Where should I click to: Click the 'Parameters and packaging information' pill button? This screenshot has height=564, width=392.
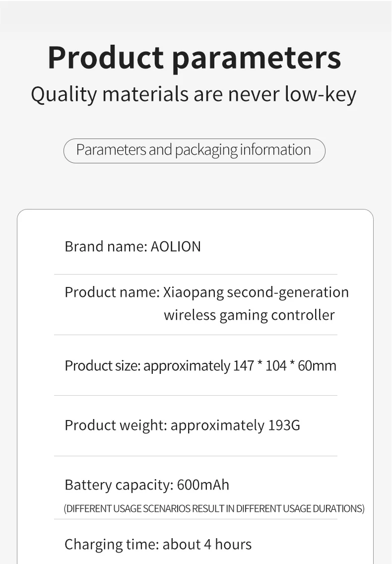(194, 150)
